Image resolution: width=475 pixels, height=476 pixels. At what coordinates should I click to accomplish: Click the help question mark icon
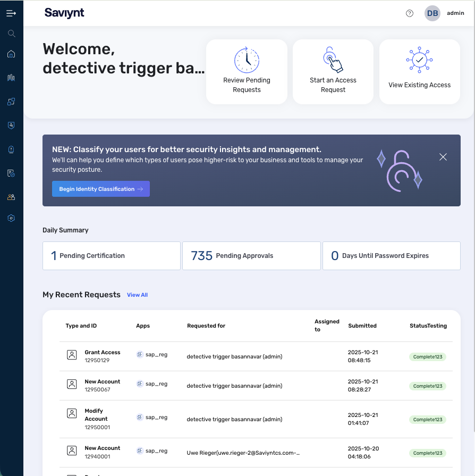pyautogui.click(x=410, y=13)
